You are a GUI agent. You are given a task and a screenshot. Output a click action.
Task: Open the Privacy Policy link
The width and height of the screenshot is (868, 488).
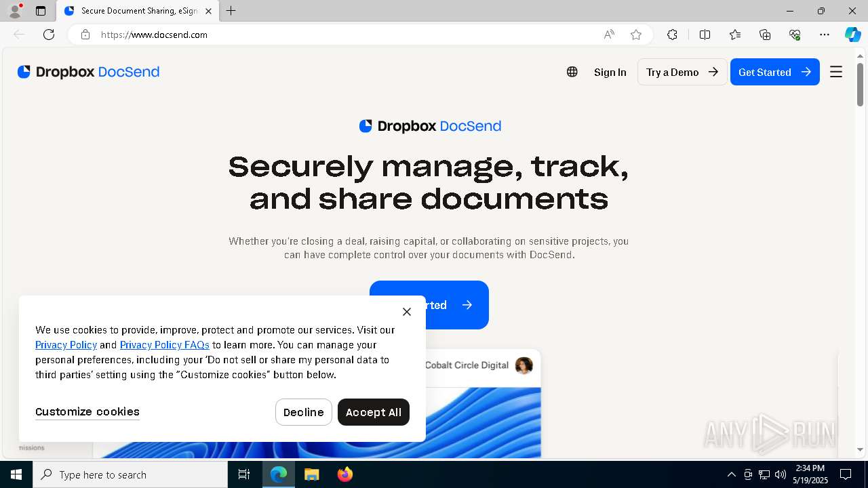click(x=66, y=345)
